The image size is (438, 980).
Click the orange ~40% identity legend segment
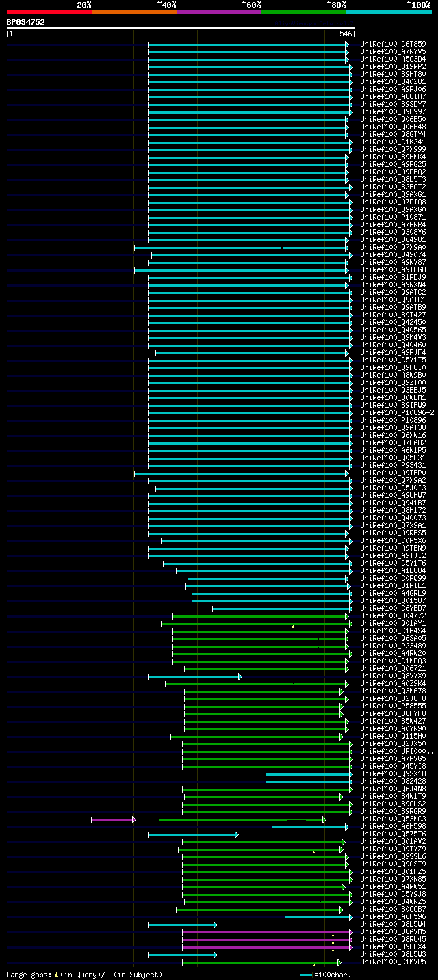134,12
